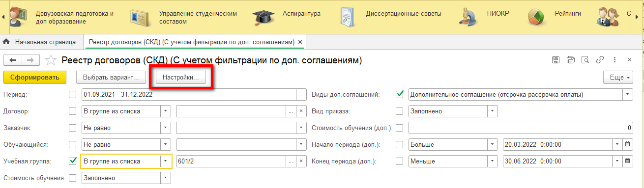Uncheck the Виды доп.соглашений checkbox
This screenshot has height=188, width=644.
click(399, 94)
